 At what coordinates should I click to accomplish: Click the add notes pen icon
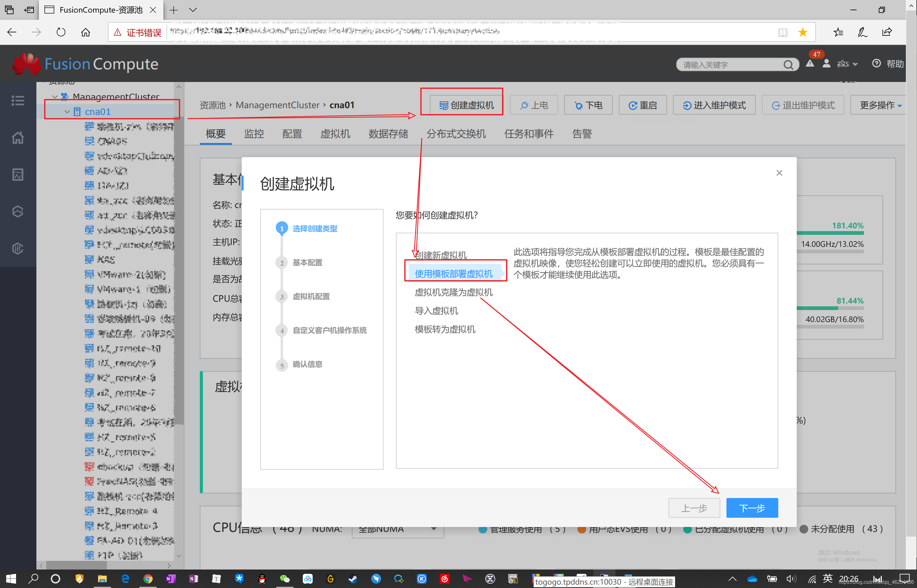point(862,32)
